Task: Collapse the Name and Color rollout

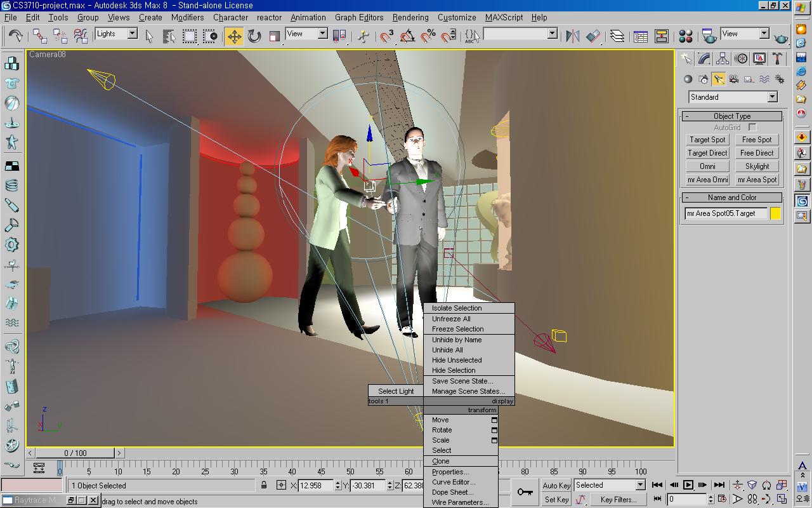Action: [731, 197]
